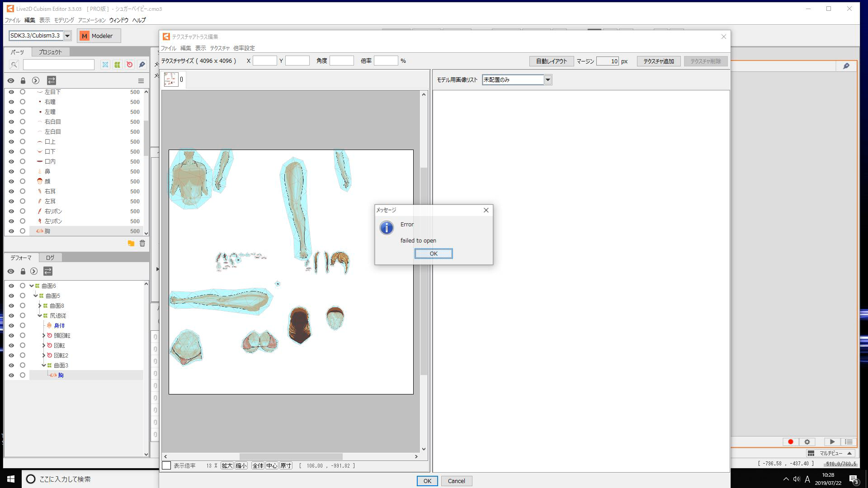Click the 全体 fit-all view button
This screenshot has width=868, height=488.
pos(258,465)
